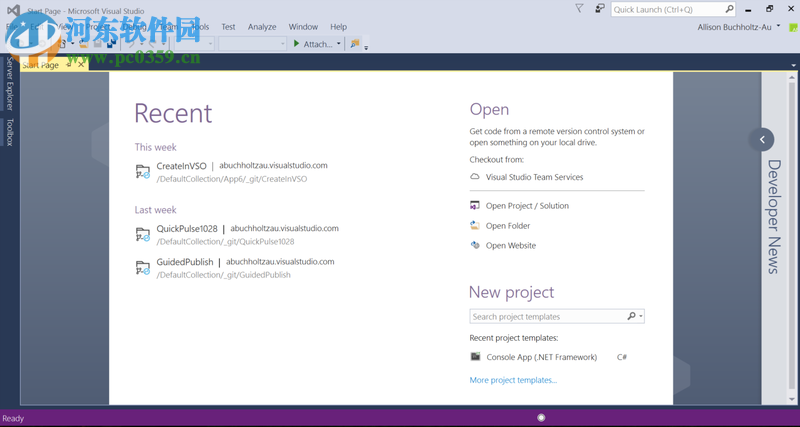Open the document tab list dropdown
The image size is (800, 427).
[x=793, y=65]
